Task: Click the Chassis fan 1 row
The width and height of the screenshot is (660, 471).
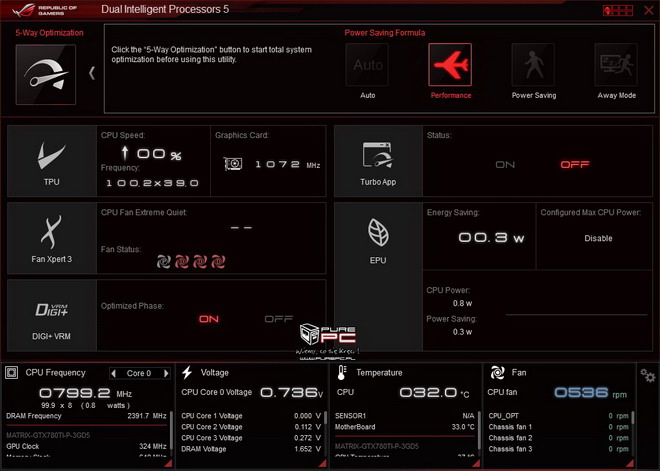Action: pos(558,427)
